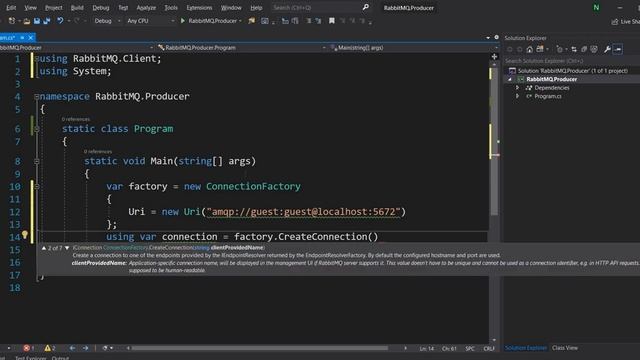640x360 pixels.
Task: Click the Save All icon
Action: tap(47, 21)
